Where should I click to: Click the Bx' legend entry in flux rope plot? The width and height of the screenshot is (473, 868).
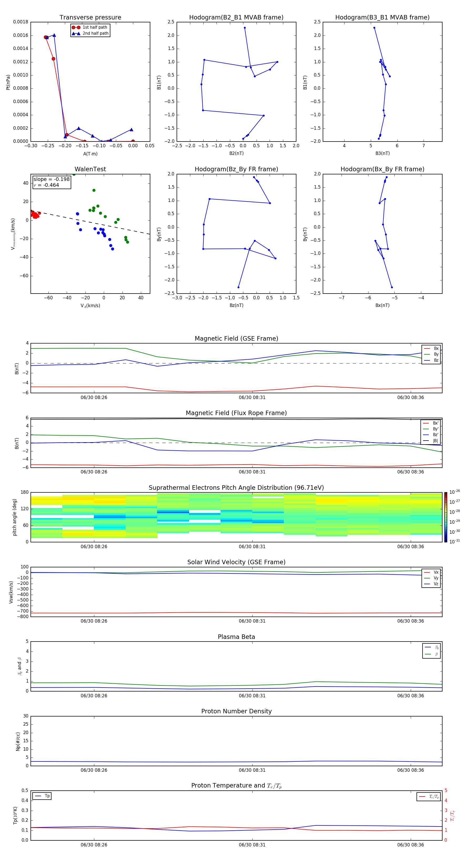[431, 423]
